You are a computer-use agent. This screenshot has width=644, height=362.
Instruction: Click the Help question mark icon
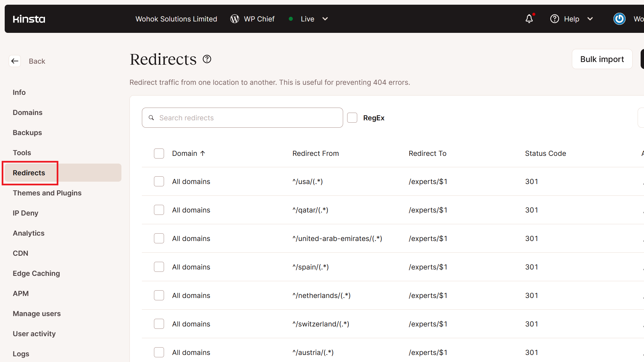[555, 19]
